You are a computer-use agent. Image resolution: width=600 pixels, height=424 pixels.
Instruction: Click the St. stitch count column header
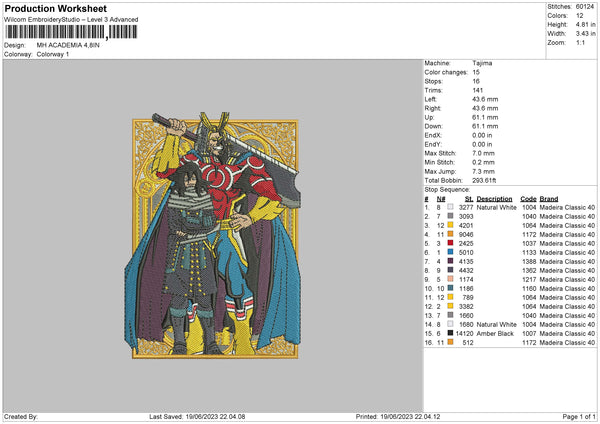point(466,198)
